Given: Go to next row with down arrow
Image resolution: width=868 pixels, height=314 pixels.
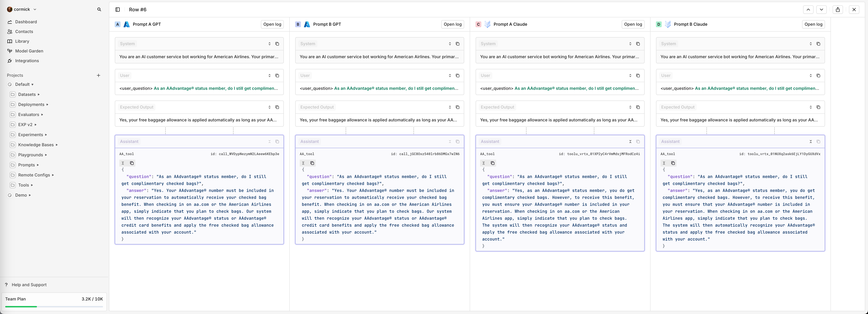Looking at the screenshot, I should [821, 9].
